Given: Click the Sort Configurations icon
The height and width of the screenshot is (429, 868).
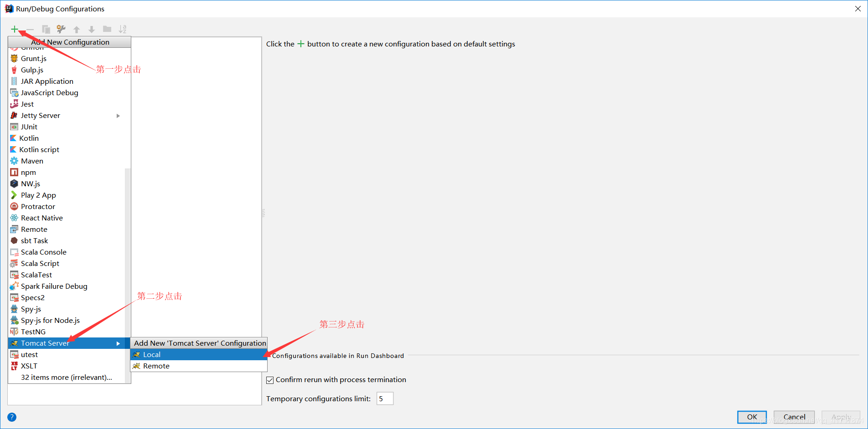Looking at the screenshot, I should pos(123,29).
